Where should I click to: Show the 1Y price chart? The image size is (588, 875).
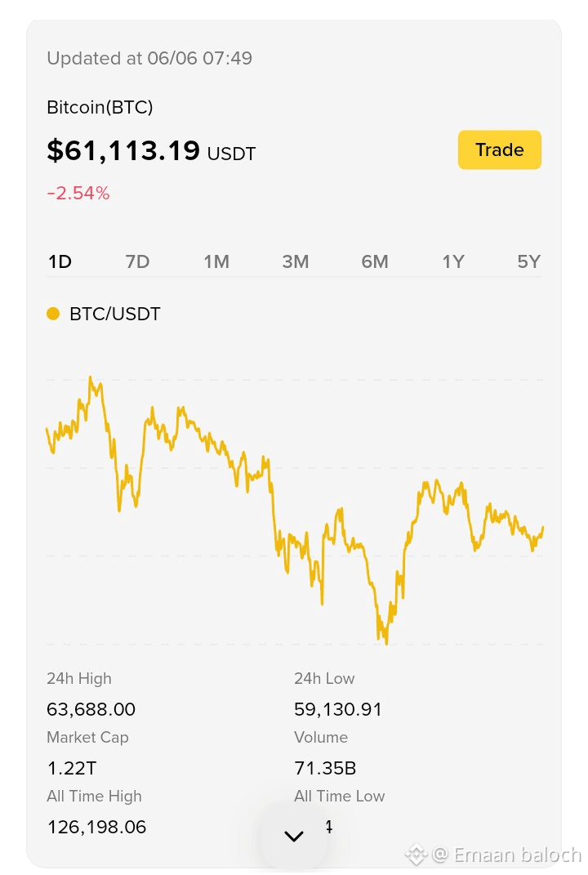pyautogui.click(x=453, y=261)
